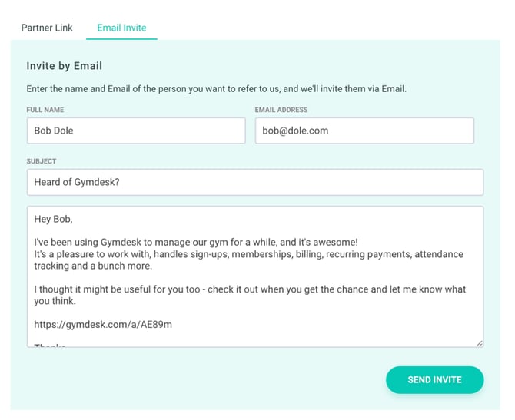Click the blank line above the referral URL
The height and width of the screenshot is (420, 515).
pos(154,313)
